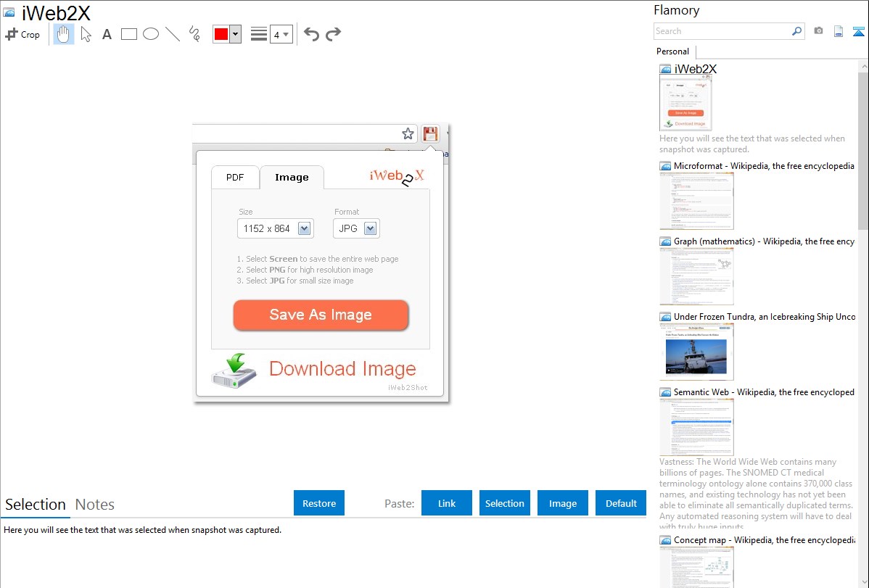Click the iWeb2X app icon in title
The height and width of the screenshot is (588, 869).
(x=9, y=12)
